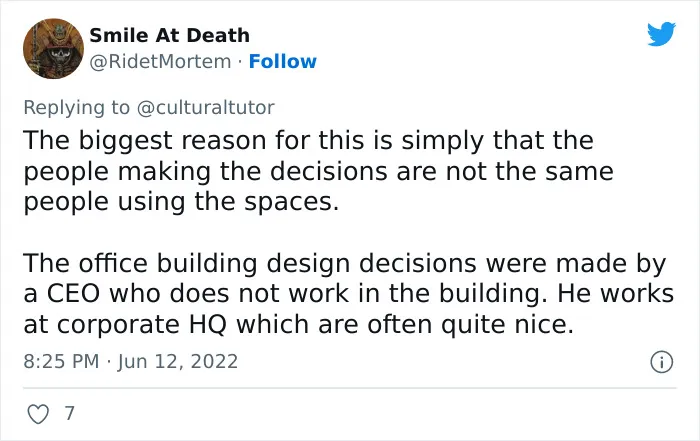
Task: Click the Twitter bird logo
Action: pyautogui.click(x=661, y=34)
